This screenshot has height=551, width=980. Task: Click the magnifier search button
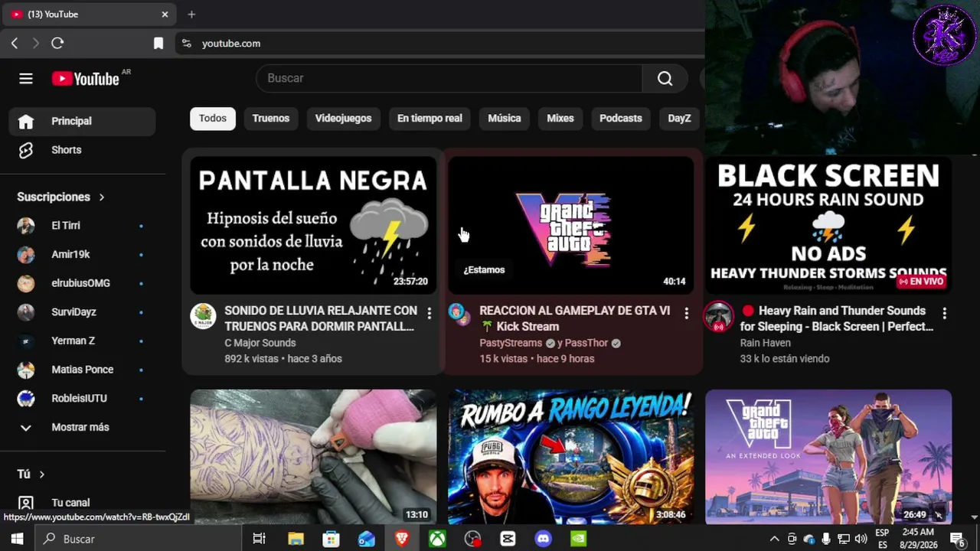click(x=665, y=78)
